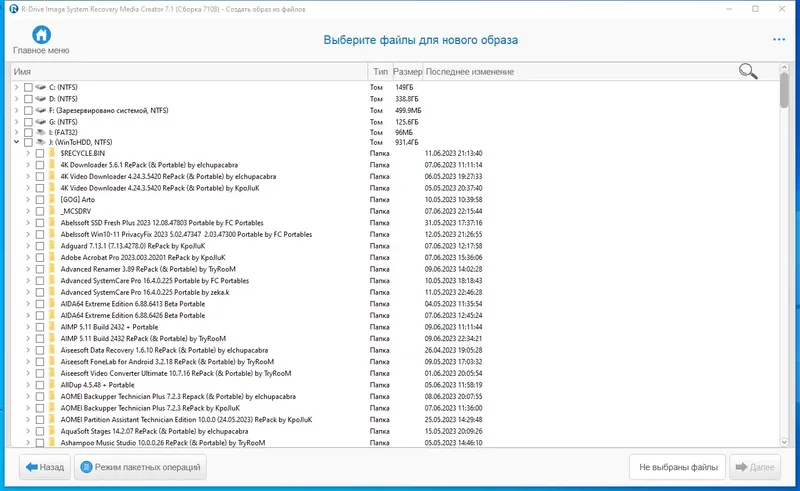This screenshot has height=491, width=800.
Task: Click the _MCSDRV folder icon
Action: click(52, 211)
